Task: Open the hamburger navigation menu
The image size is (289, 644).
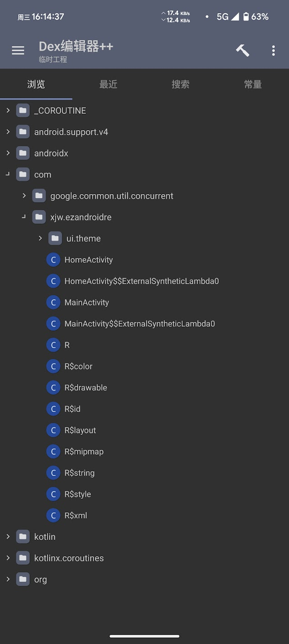Action: click(x=18, y=50)
